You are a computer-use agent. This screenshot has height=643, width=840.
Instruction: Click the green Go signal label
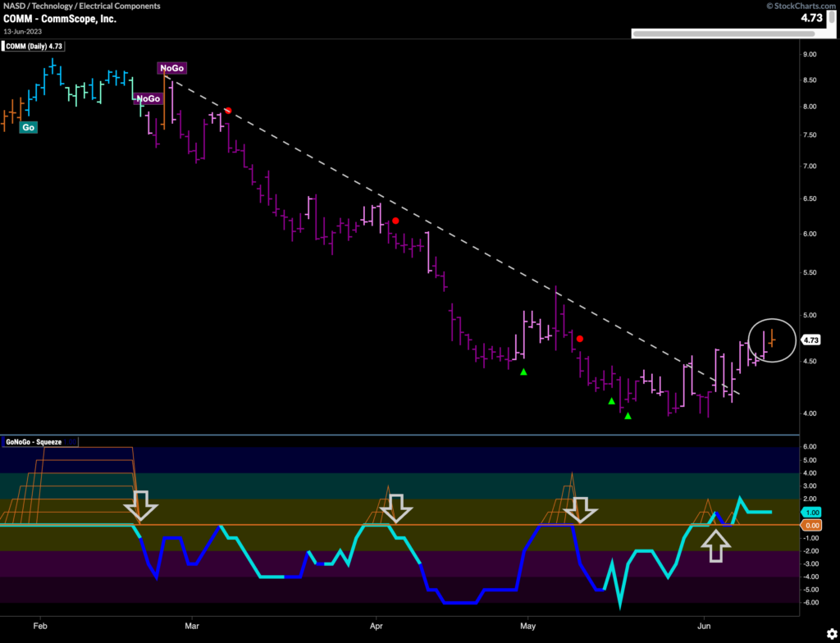tap(28, 127)
